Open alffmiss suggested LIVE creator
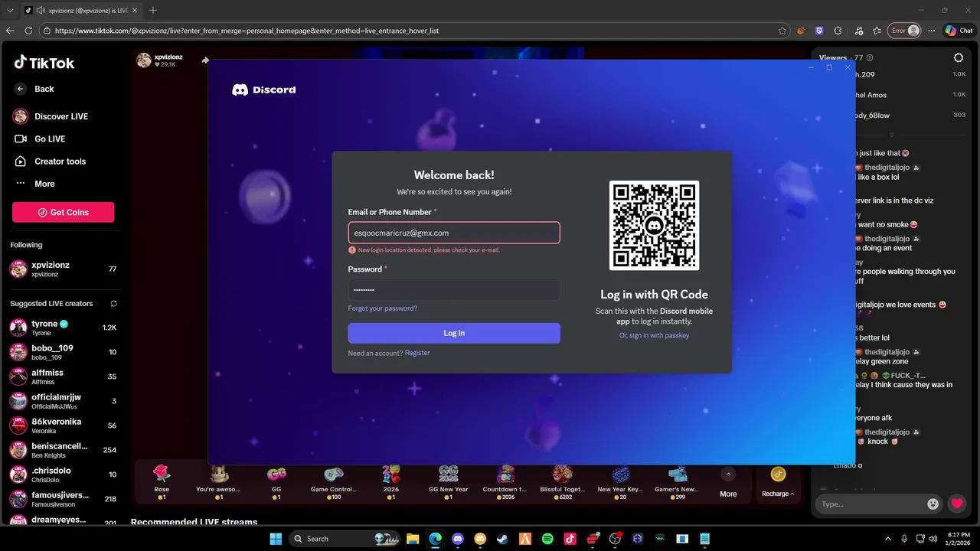 (64, 377)
